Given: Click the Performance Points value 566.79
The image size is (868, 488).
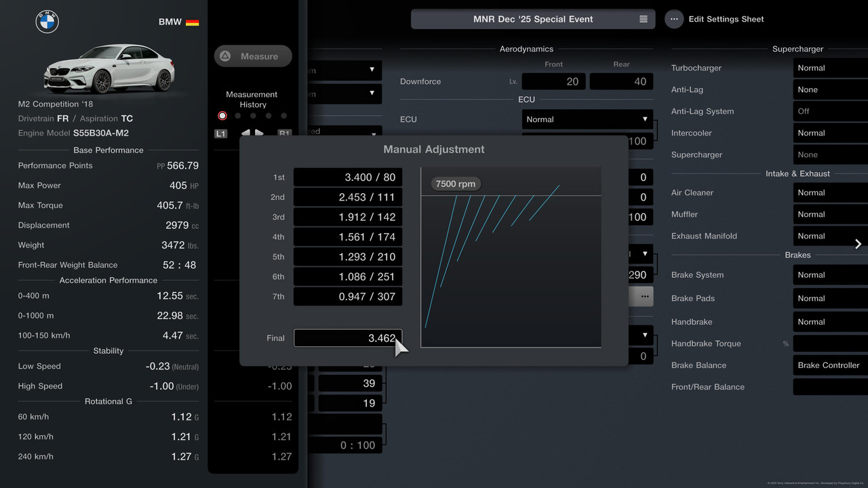Looking at the screenshot, I should 182,165.
